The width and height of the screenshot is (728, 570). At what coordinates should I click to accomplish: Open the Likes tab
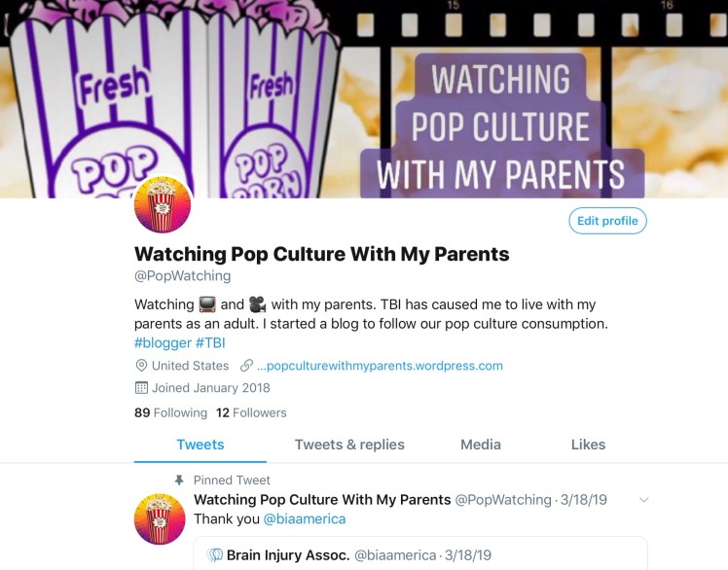coord(588,445)
